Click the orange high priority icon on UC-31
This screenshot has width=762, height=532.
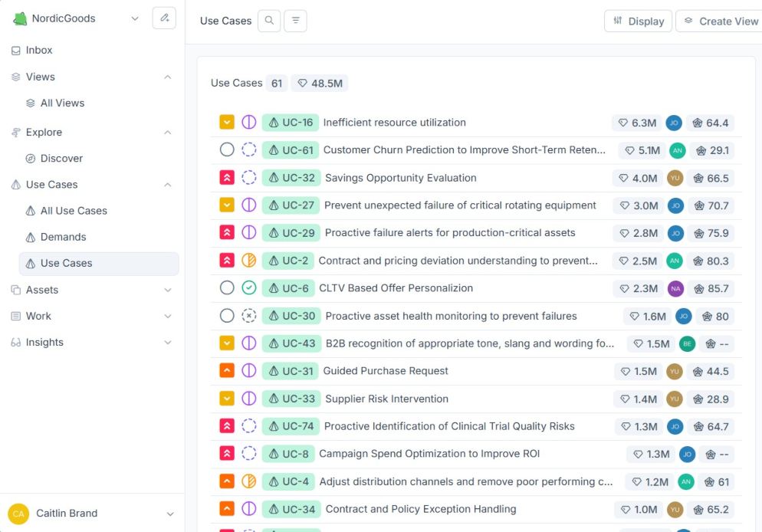(x=227, y=371)
